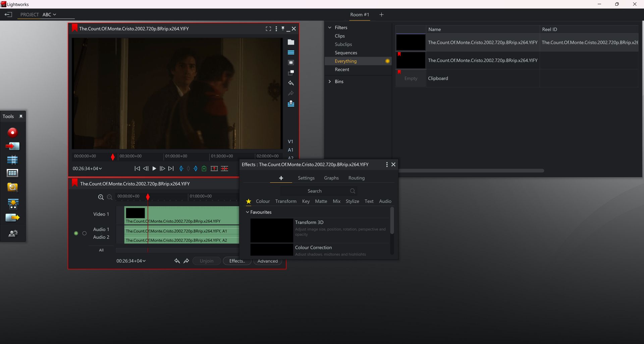Step forward one frame in viewer
Screen dimensions: 644x344
click(x=162, y=169)
